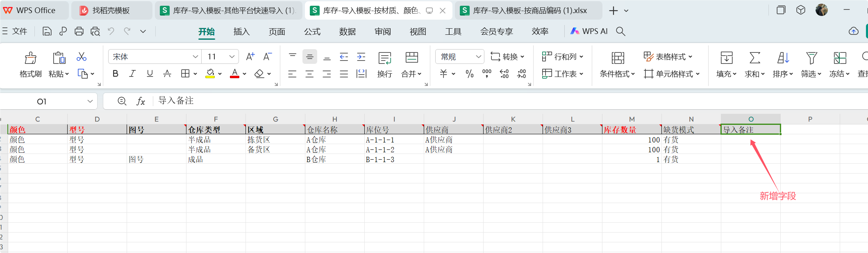
Task: Expand the quick access toolbar chevron
Action: click(143, 31)
